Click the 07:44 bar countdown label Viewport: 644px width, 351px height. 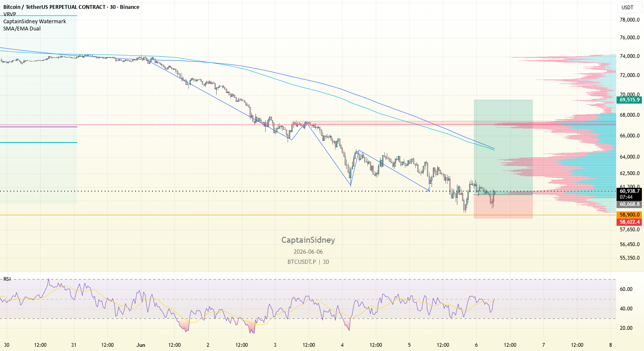pos(626,197)
